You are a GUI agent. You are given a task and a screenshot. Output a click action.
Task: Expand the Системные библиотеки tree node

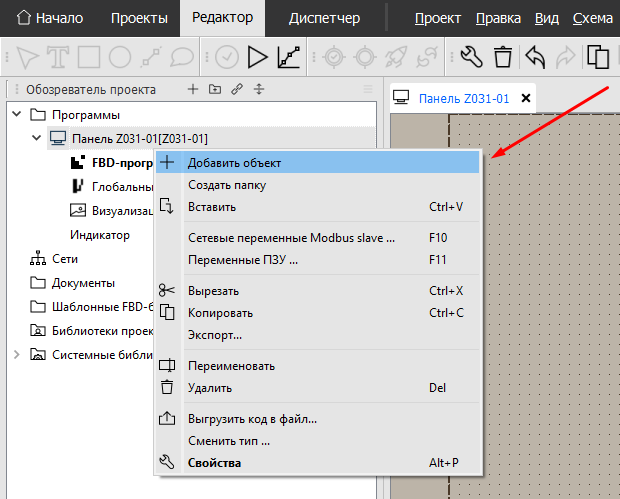(x=17, y=354)
